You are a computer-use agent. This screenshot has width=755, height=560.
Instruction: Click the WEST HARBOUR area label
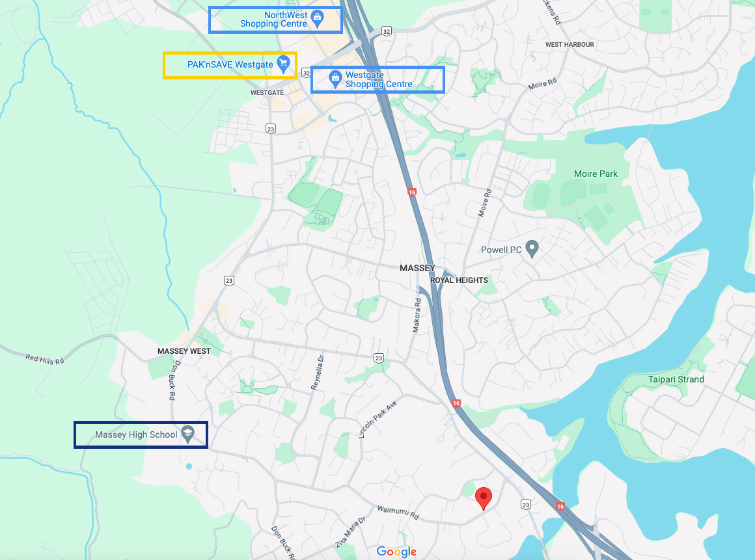click(x=570, y=44)
